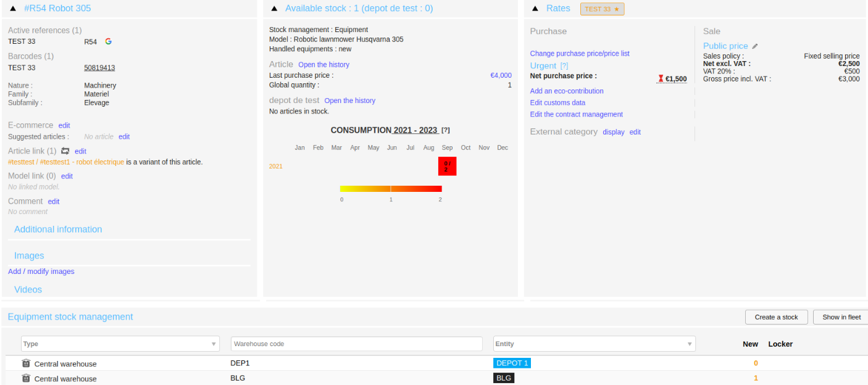The image size is (868, 385).
Task: Click the red September 2021 consumption cell
Action: tap(447, 166)
